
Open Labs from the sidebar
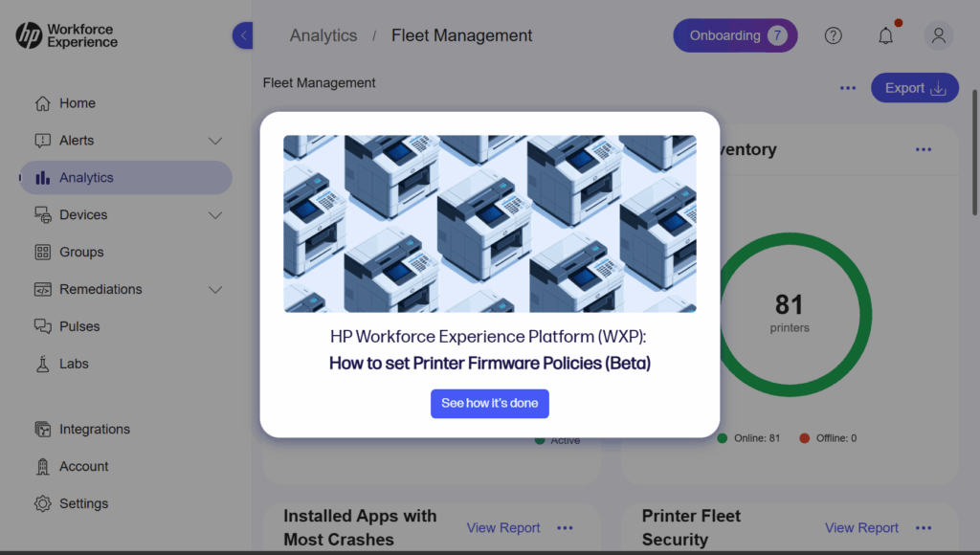point(74,364)
